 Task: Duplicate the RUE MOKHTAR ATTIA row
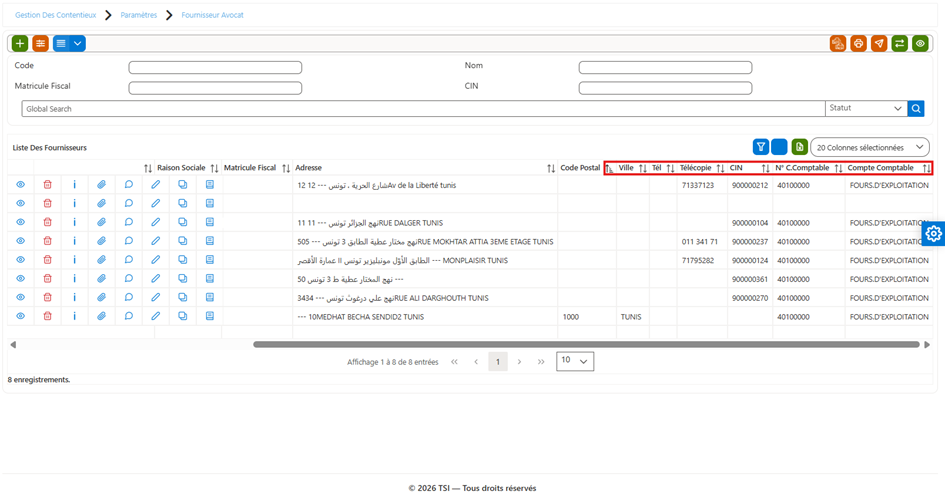183,241
